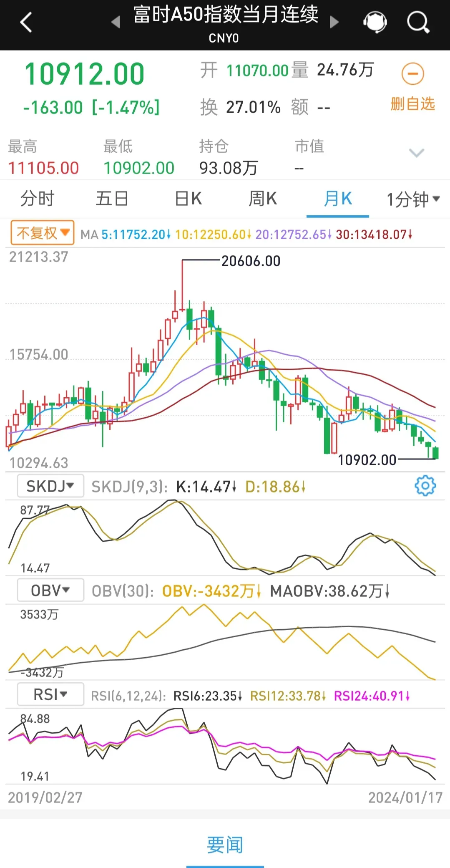Tap the end date 2024/01/17
The height and width of the screenshot is (868, 450).
point(405,797)
